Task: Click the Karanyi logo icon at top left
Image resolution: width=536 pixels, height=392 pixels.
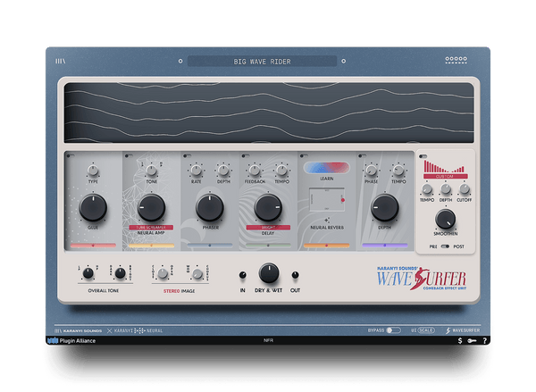Action: (x=61, y=62)
